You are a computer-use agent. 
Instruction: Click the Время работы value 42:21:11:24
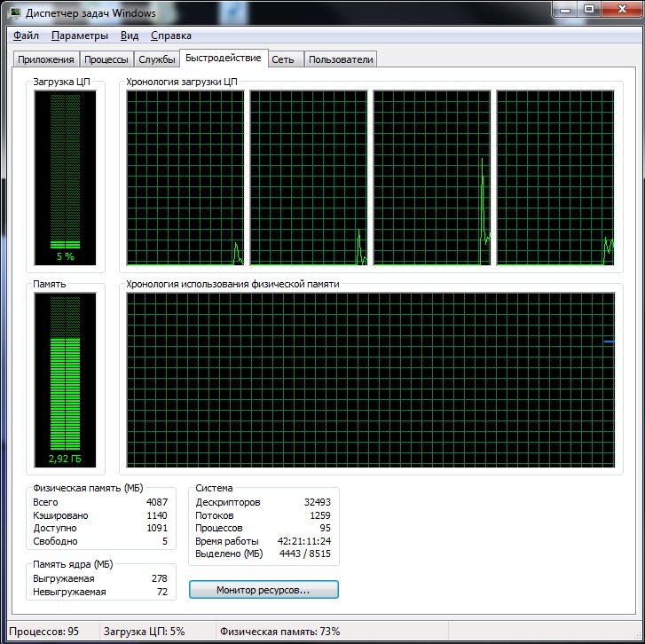tap(304, 541)
